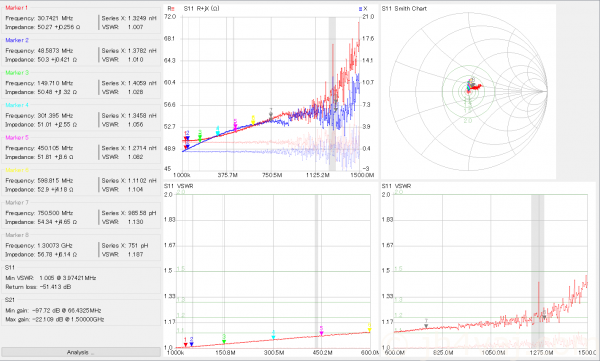This screenshot has height=361, width=600.
Task: Click Marker 1 Series X value 1.3249 nH
Action: [142, 18]
